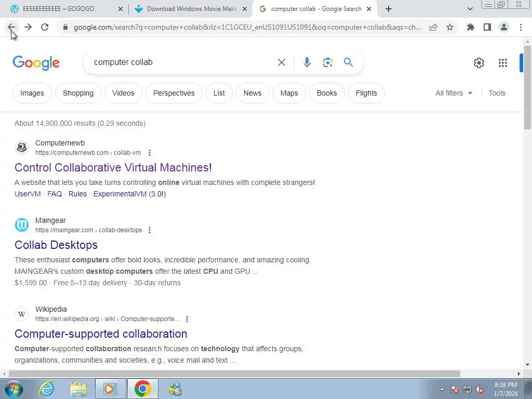
Task: Open Windows Explorer from the taskbar
Action: tap(78, 389)
